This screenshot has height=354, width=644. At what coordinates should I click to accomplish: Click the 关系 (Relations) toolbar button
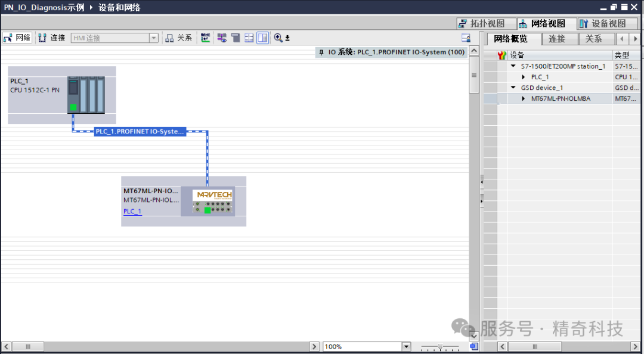pyautogui.click(x=179, y=38)
